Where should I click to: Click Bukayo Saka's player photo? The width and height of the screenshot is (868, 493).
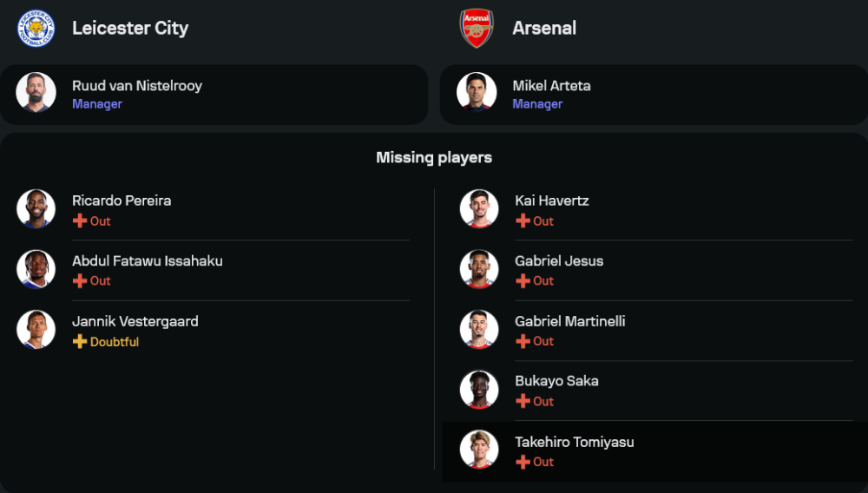pos(478,390)
